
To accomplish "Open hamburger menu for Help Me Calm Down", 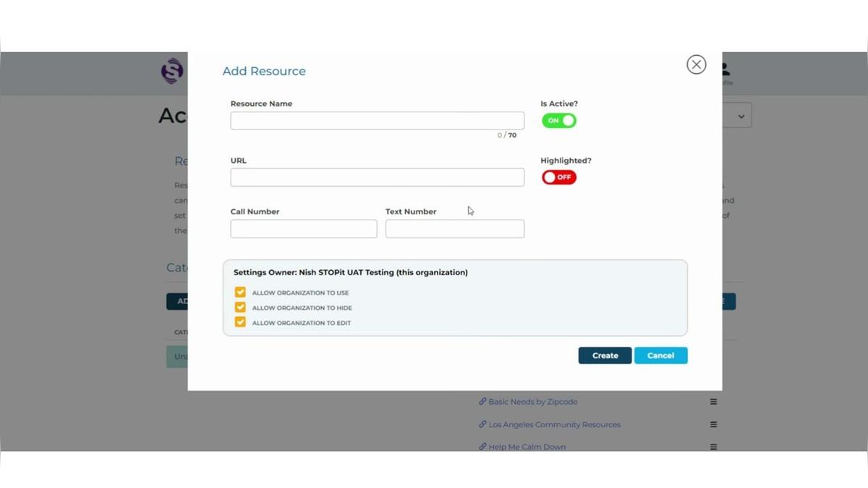I will [x=713, y=447].
